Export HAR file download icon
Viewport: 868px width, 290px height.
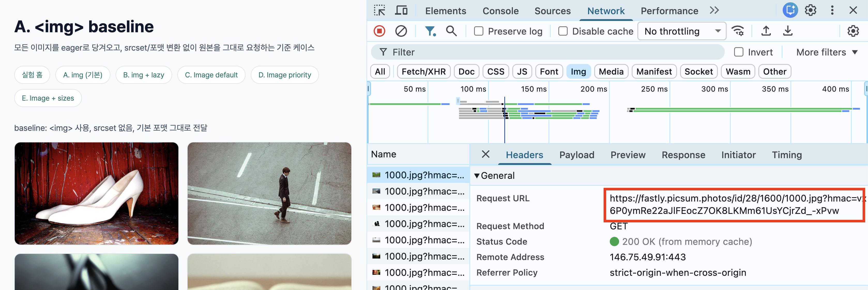pyautogui.click(x=787, y=31)
